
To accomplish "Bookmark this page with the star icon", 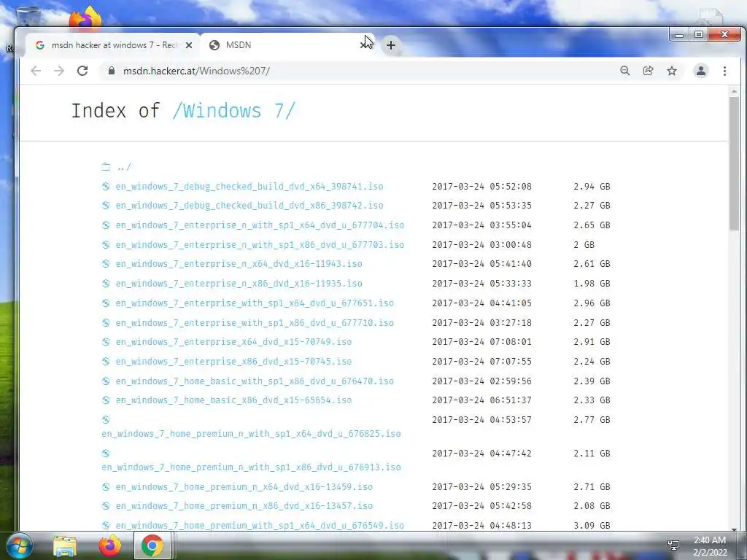I will pos(672,71).
